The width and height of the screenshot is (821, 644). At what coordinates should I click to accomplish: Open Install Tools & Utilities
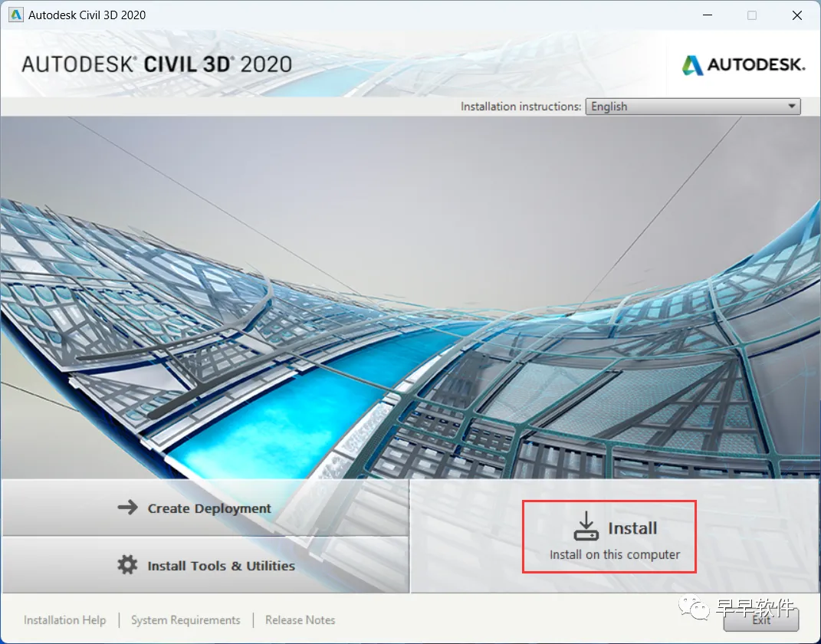[205, 565]
